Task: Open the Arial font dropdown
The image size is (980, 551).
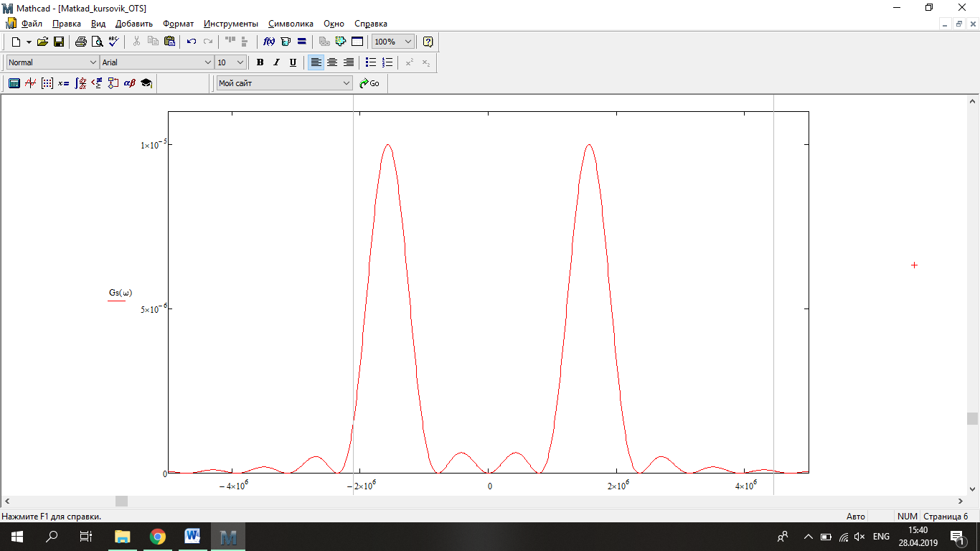Action: click(x=208, y=62)
